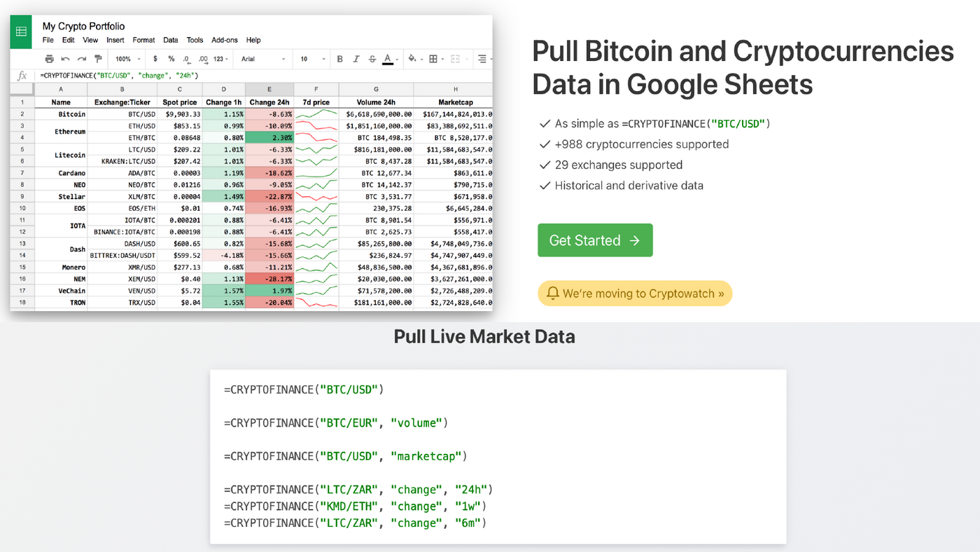This screenshot has width=980, height=552.
Task: Click the merge cells icon
Action: tap(455, 59)
